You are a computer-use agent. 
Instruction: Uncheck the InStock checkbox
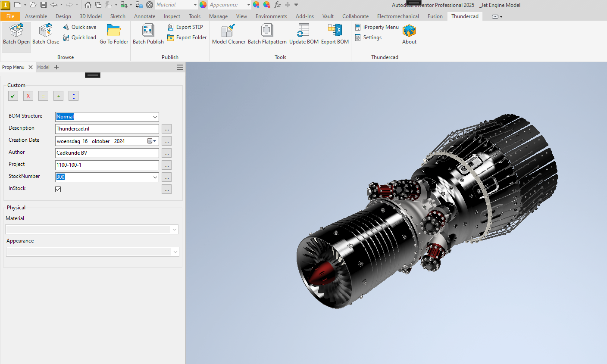58,189
